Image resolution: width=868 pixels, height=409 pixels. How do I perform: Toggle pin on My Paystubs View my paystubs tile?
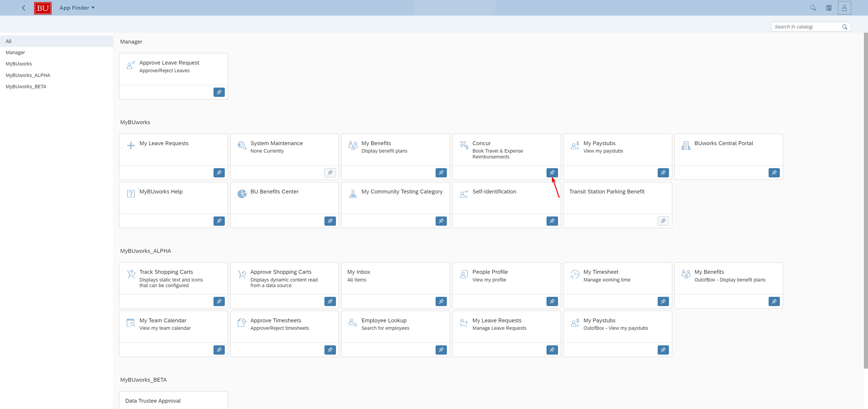pyautogui.click(x=663, y=173)
